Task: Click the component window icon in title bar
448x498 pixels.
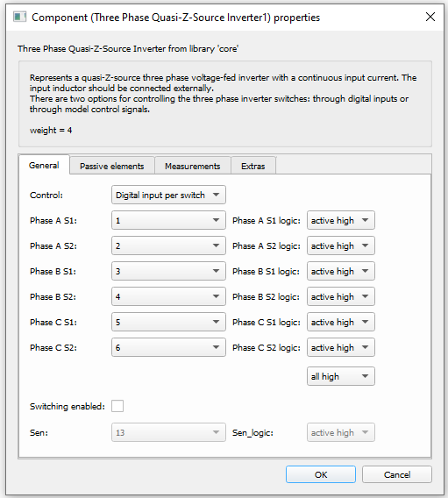Action: [19, 17]
